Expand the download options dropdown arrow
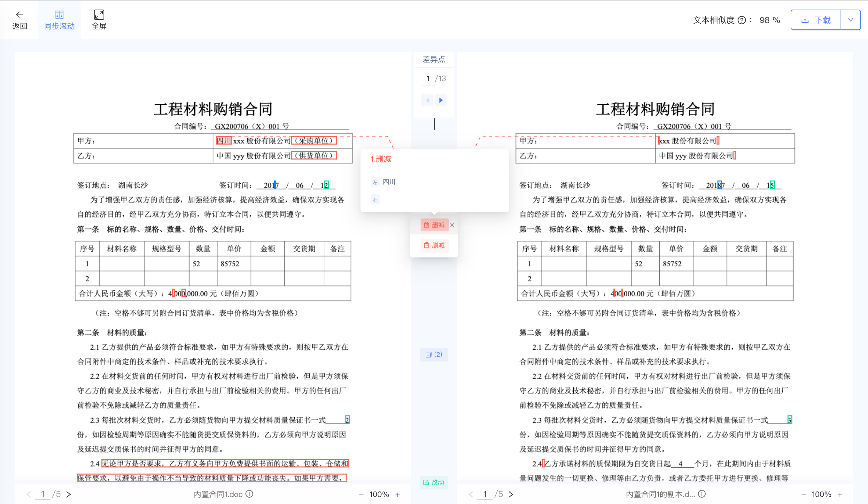The image size is (868, 504). click(x=850, y=20)
